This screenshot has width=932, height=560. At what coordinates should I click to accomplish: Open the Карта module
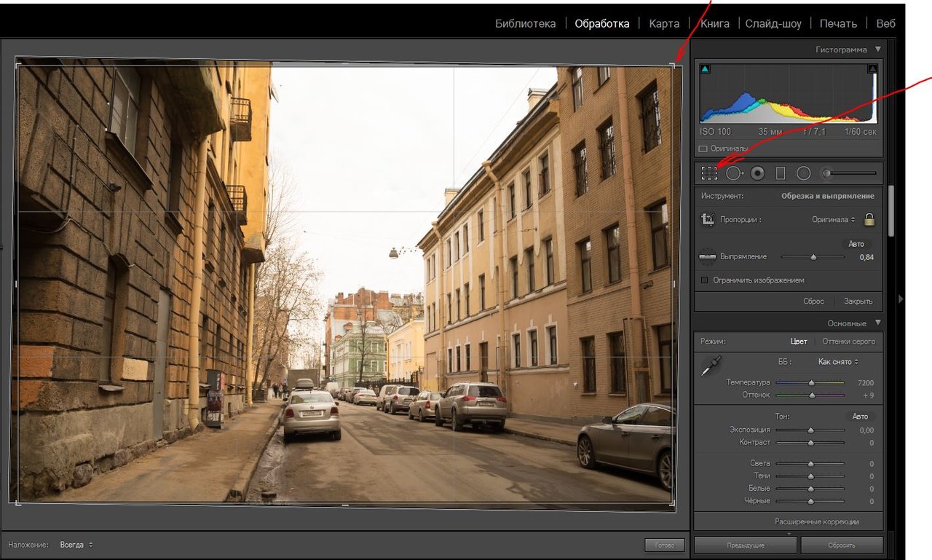click(x=664, y=23)
